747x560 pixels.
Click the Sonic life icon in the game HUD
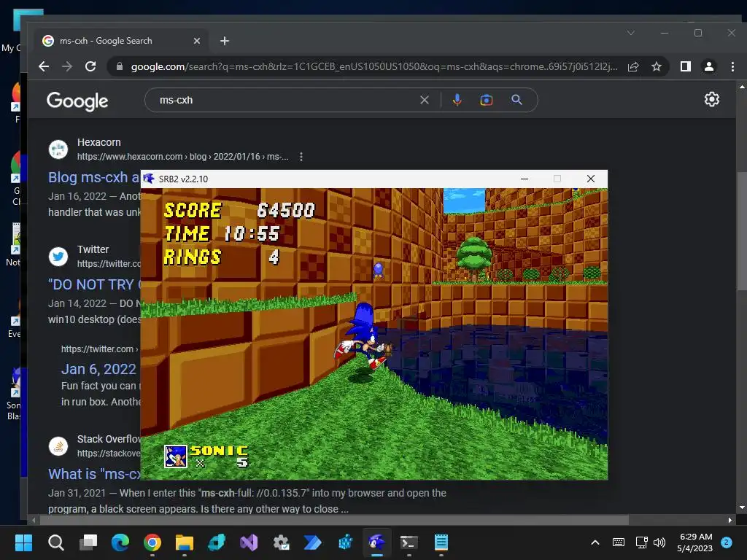point(176,456)
